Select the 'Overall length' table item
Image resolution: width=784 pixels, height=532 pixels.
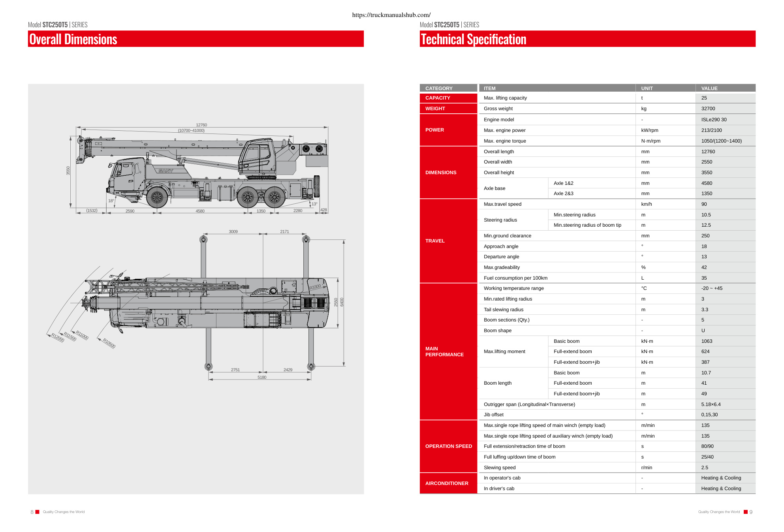tap(499, 152)
